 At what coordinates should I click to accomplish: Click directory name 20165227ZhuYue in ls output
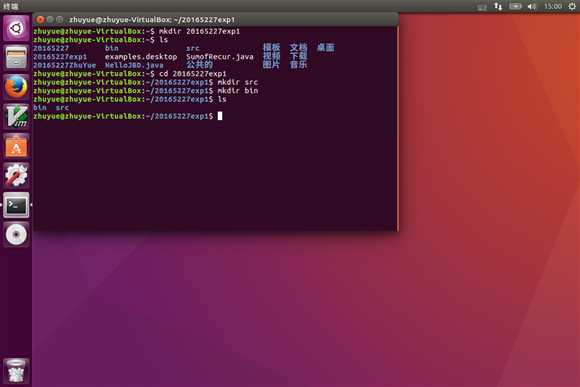64,65
